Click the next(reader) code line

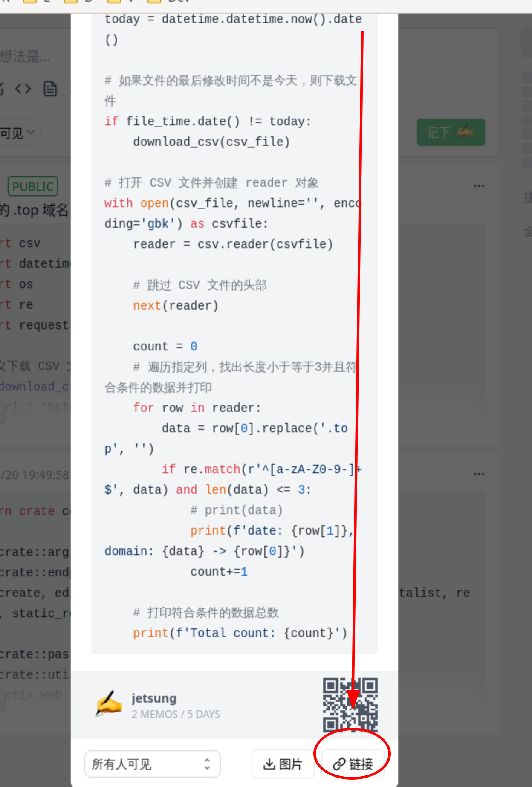[176, 306]
